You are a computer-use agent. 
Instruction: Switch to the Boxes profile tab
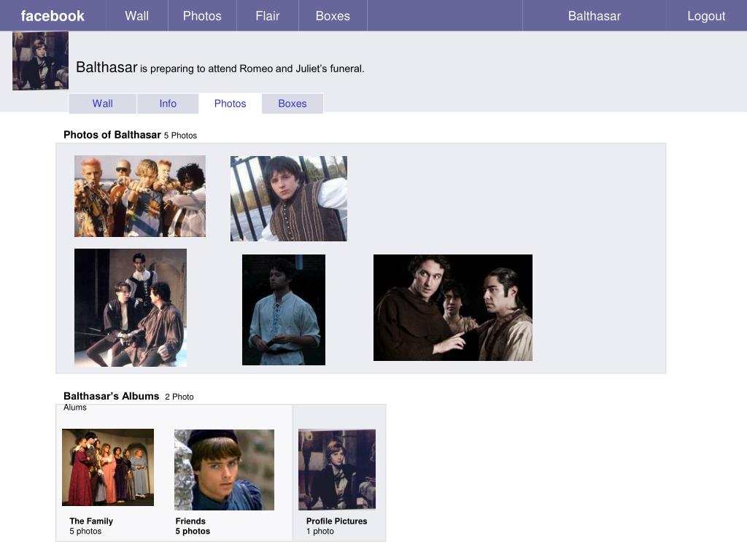[293, 104]
